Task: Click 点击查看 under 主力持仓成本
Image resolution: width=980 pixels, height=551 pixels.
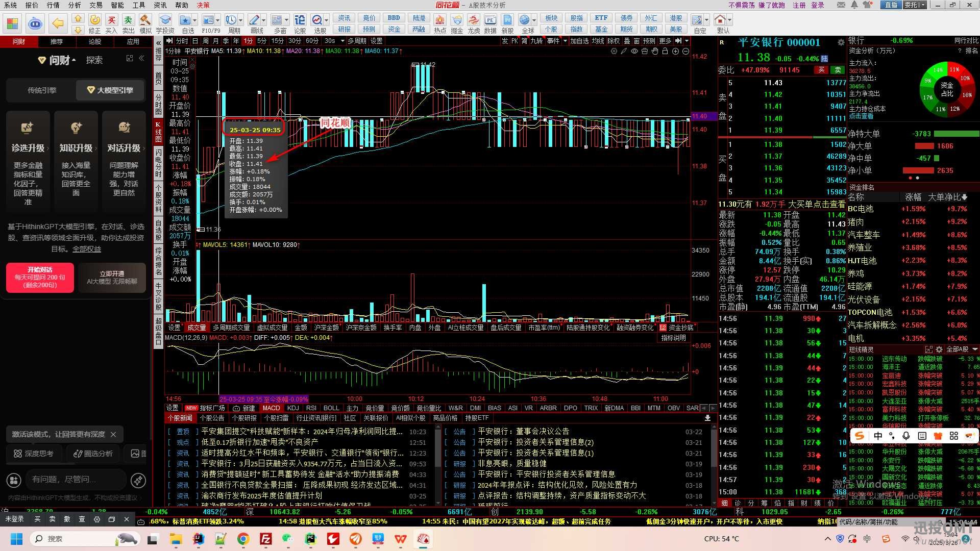Action: click(x=861, y=116)
